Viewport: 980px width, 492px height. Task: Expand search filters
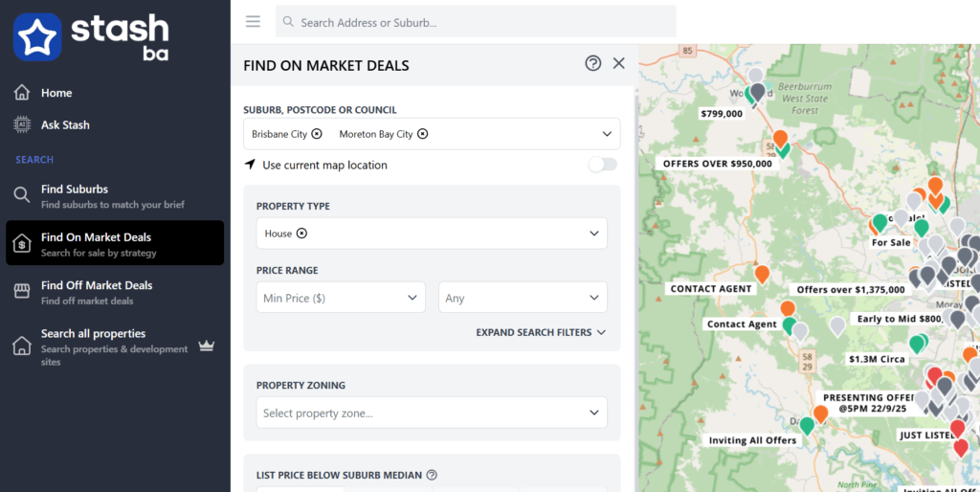(x=541, y=332)
